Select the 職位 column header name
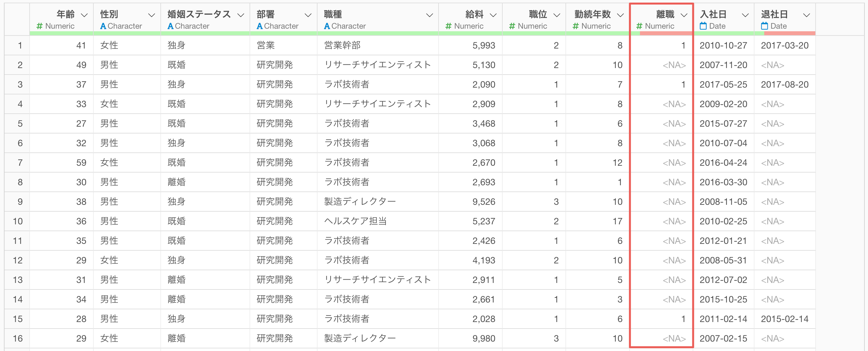868x351 pixels. (538, 14)
